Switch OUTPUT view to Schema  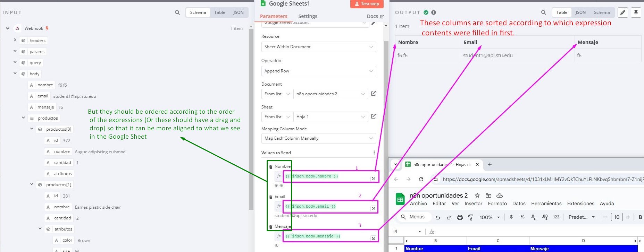[x=602, y=12]
